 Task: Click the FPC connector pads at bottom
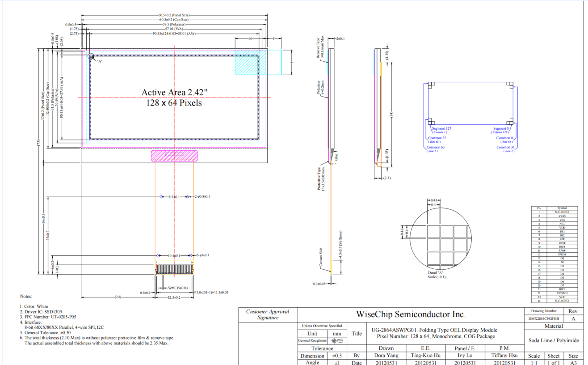coord(174,270)
